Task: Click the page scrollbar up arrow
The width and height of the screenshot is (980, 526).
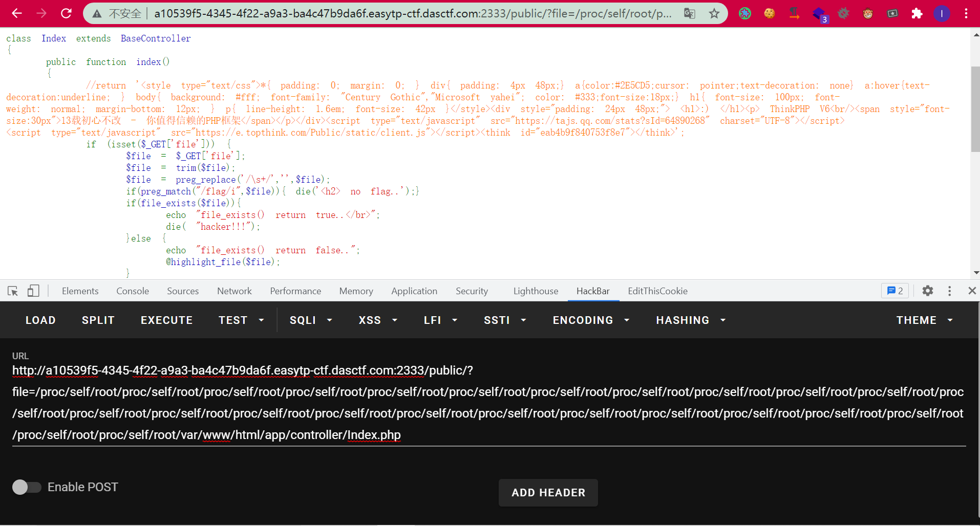Action: pyautogui.click(x=975, y=35)
